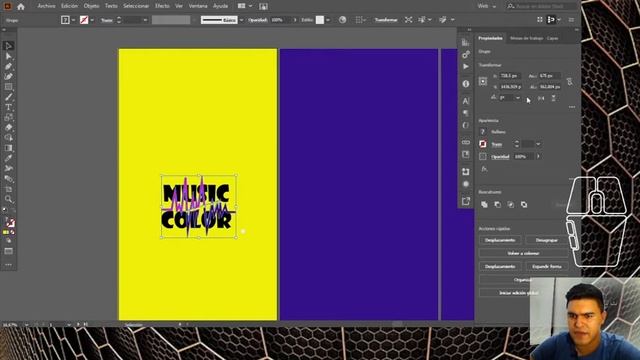Viewport: 640px width, 360px height.
Task: Click the Desagrupar button
Action: (546, 240)
